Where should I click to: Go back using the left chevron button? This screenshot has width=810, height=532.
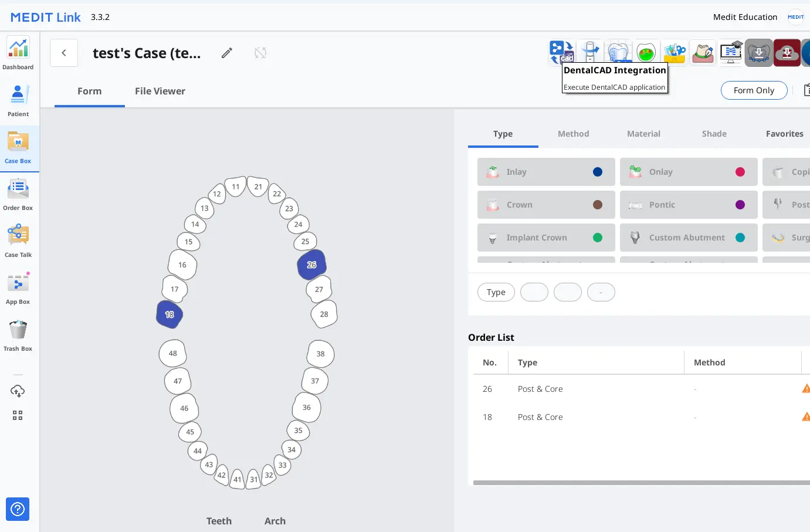(x=64, y=53)
